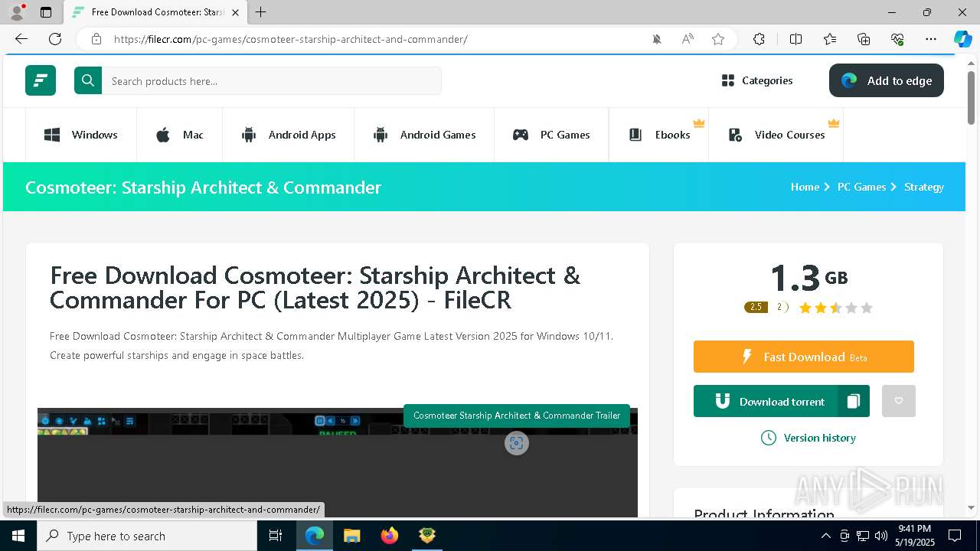The width and height of the screenshot is (980, 551).
Task: Open the Video Courses category
Action: pyautogui.click(x=776, y=135)
